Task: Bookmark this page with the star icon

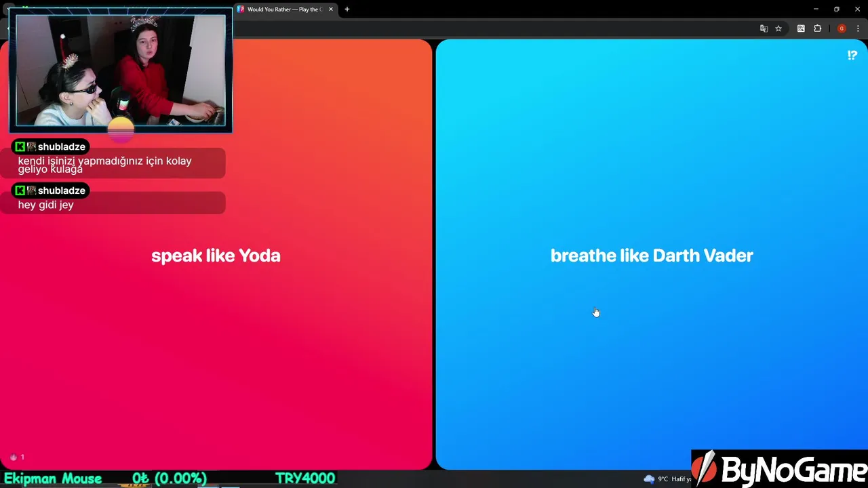Action: point(778,28)
